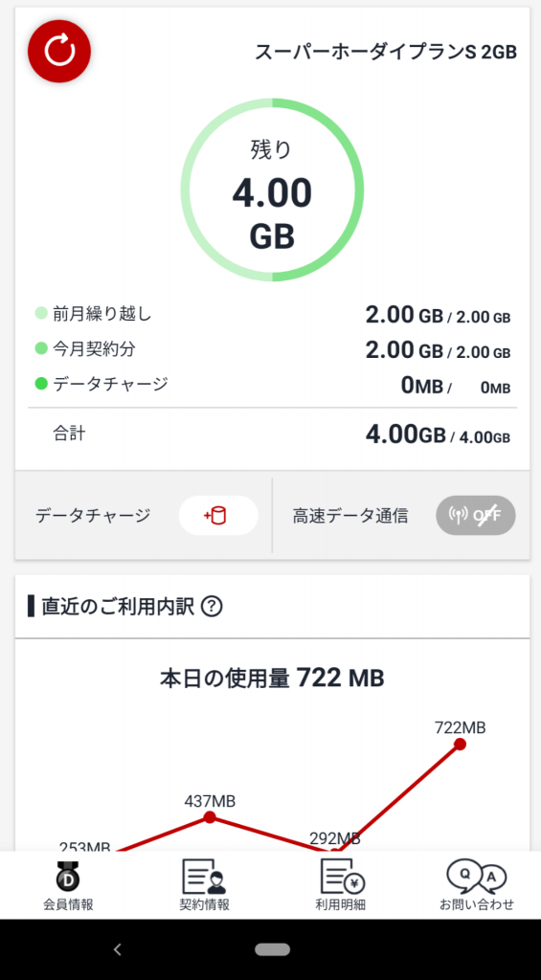
Task: Open 契約情報 tab
Action: tap(204, 885)
